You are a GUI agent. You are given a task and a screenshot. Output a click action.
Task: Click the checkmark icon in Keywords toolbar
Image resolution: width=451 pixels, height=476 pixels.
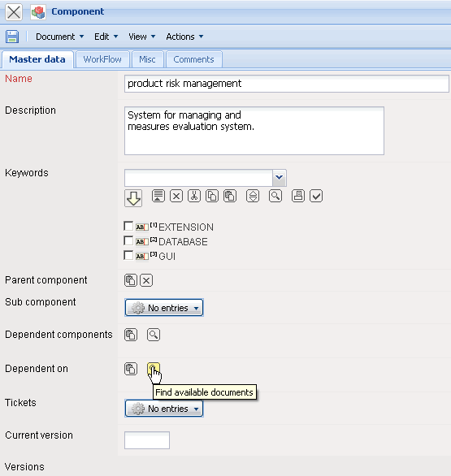click(316, 196)
